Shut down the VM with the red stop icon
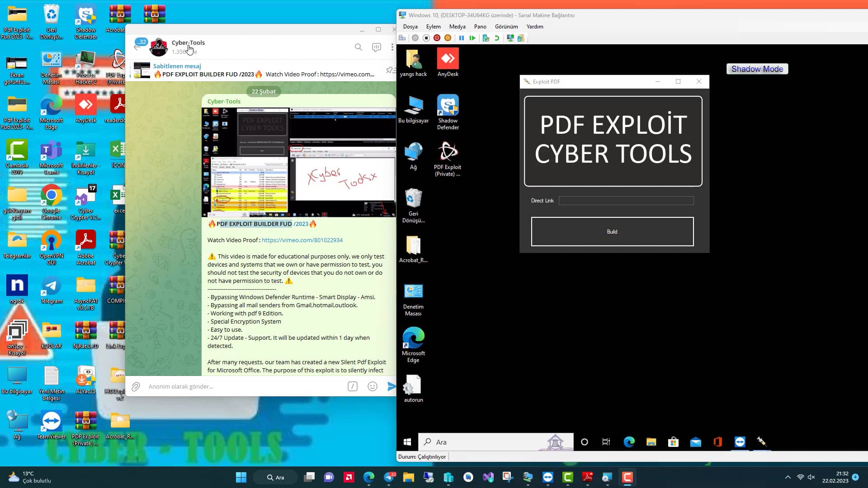Image resolution: width=868 pixels, height=488 pixels. pyautogui.click(x=437, y=38)
